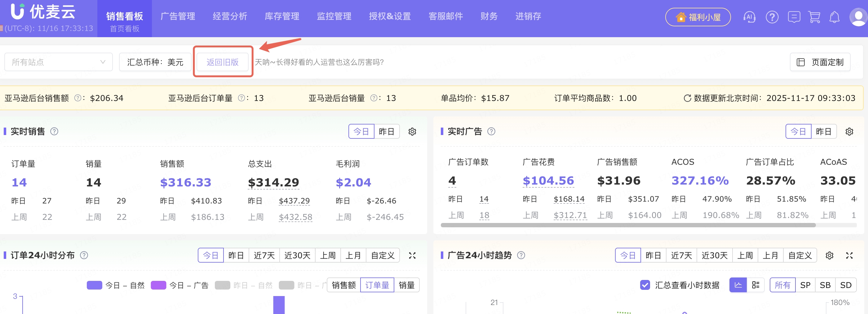This screenshot has width=868, height=314.
Task: Switch ad trend to list view icon
Action: click(755, 285)
